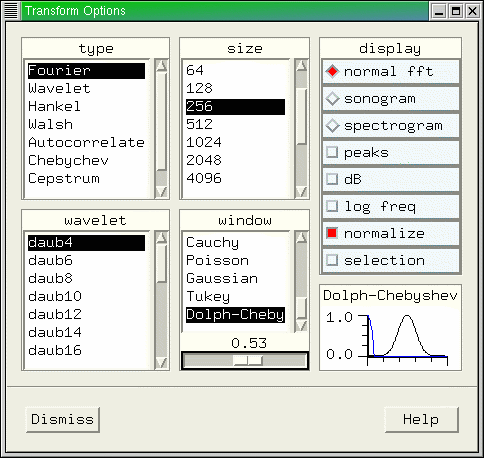The image size is (484, 458).
Task: Select the Dolph-Cheby window entry
Action: point(235,315)
